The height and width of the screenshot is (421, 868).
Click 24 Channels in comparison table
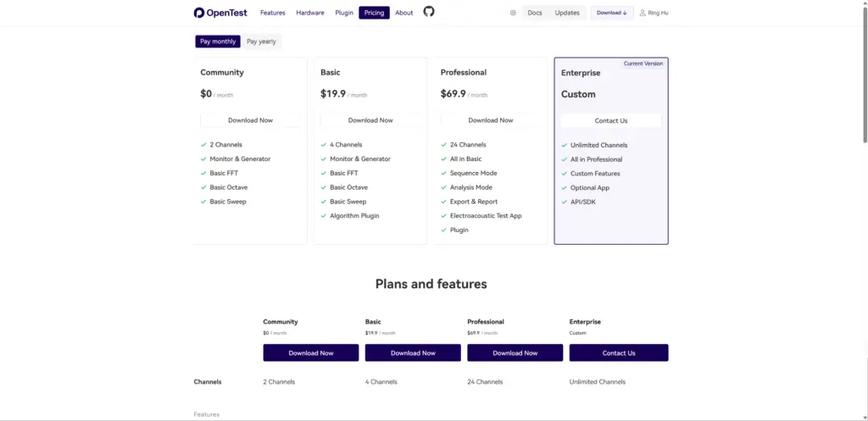(x=485, y=382)
